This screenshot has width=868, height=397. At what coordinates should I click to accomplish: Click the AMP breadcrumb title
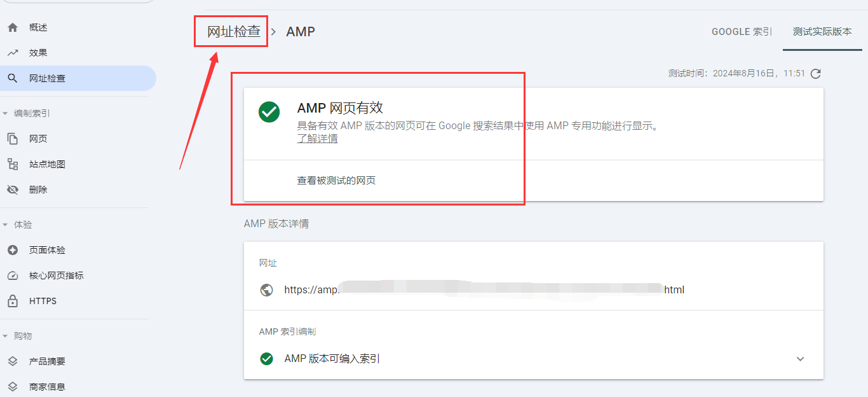click(301, 31)
